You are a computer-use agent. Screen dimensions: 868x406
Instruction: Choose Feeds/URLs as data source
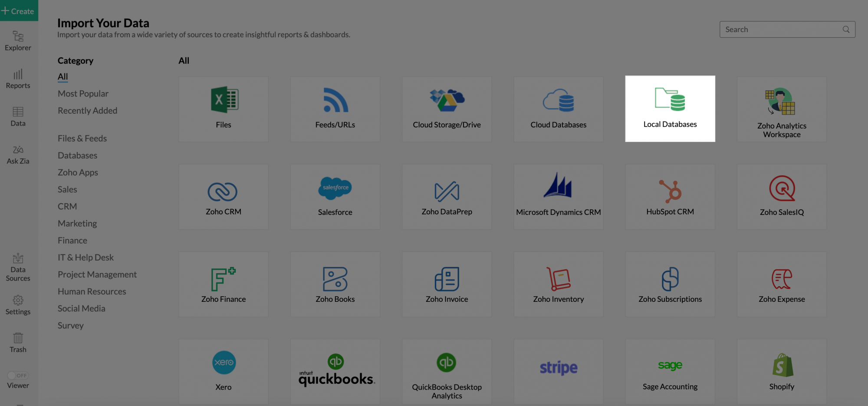335,109
